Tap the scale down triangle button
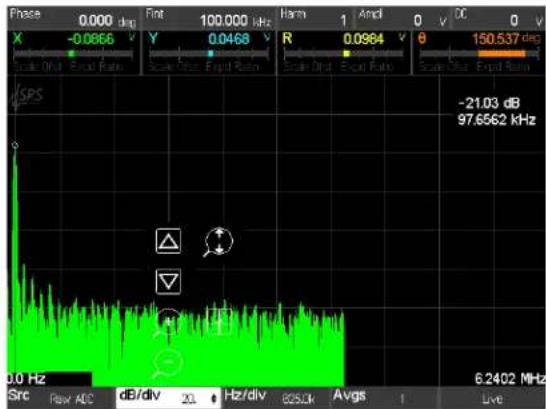 pos(168,281)
